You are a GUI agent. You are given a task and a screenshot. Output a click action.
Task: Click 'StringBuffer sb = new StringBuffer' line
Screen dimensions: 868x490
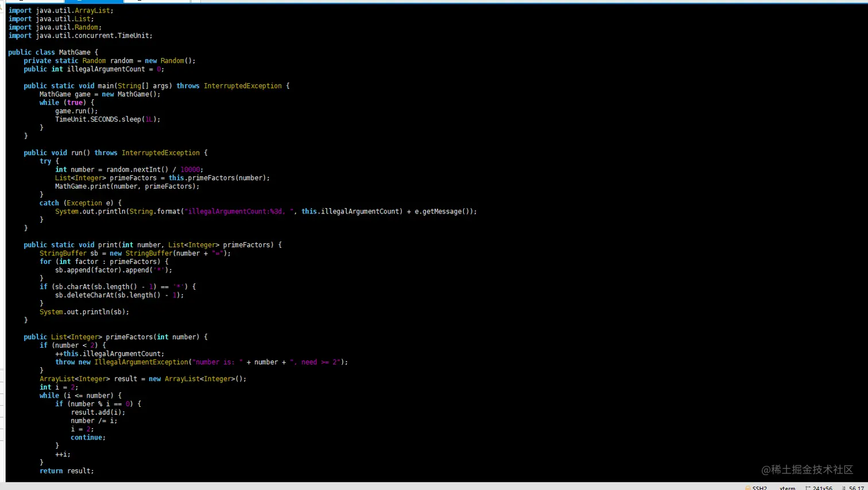(x=135, y=253)
